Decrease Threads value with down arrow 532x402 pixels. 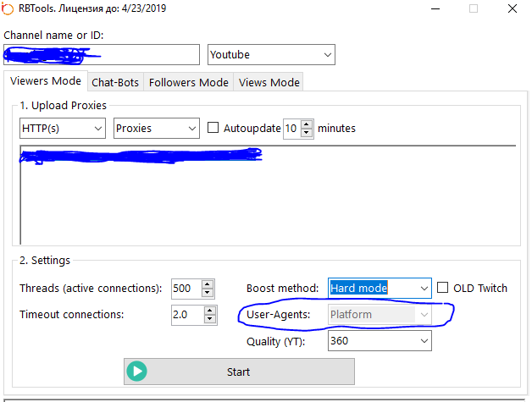pyautogui.click(x=208, y=293)
